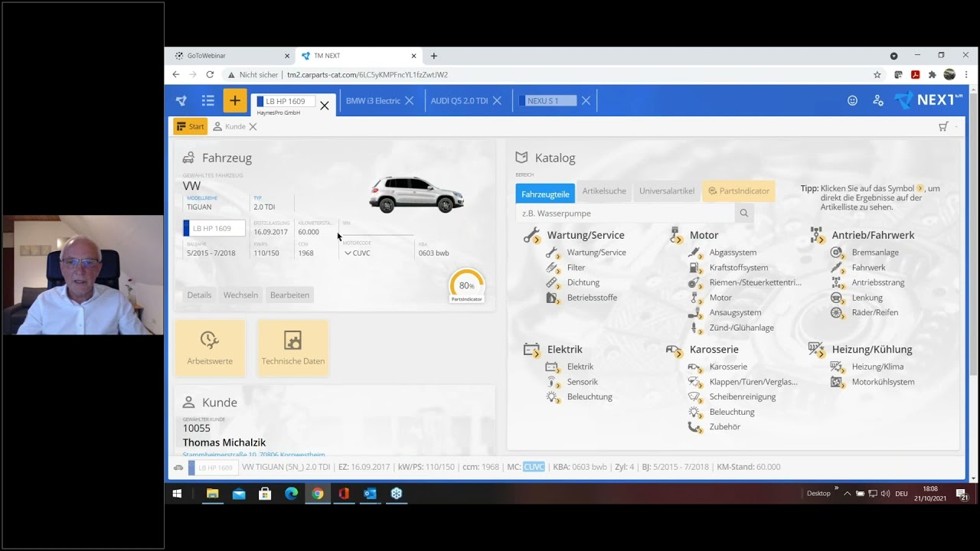
Task: Open the shopping cart icon
Action: [943, 126]
